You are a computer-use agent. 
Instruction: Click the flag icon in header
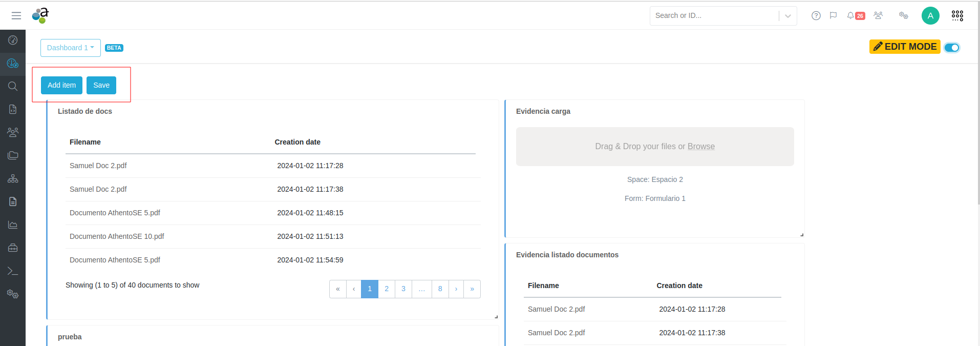(x=834, y=16)
